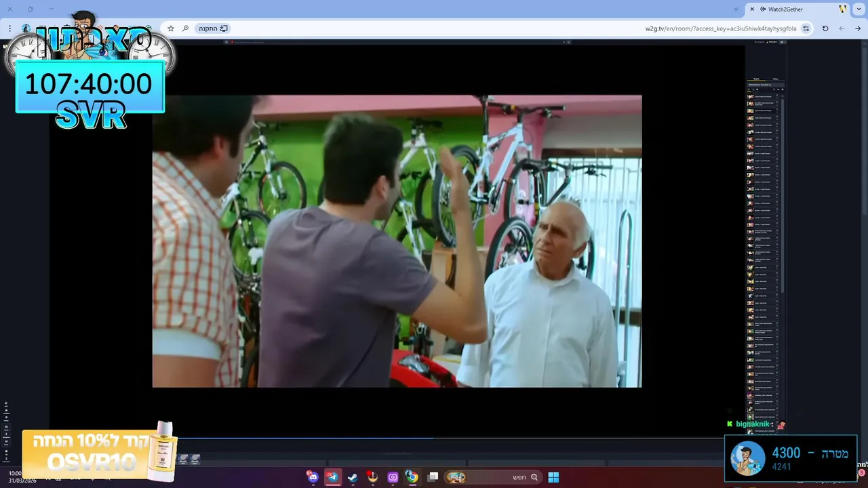Switch to the History tab in sidebar

click(775, 79)
